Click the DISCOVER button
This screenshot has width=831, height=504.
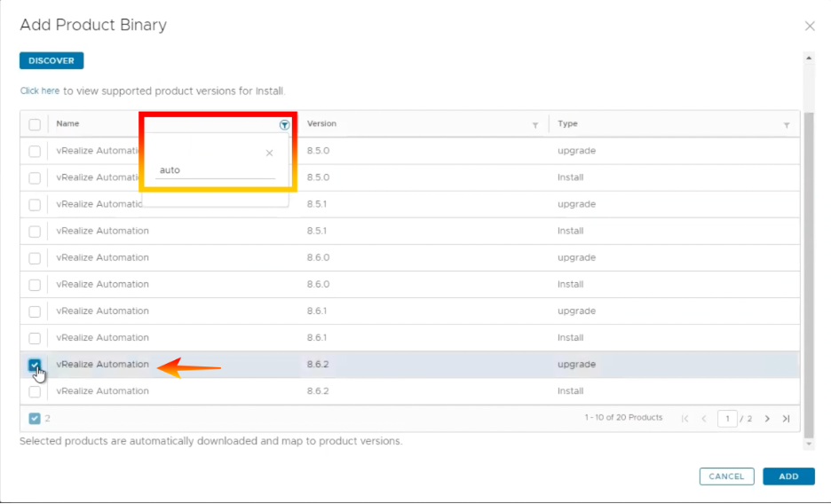click(x=51, y=61)
